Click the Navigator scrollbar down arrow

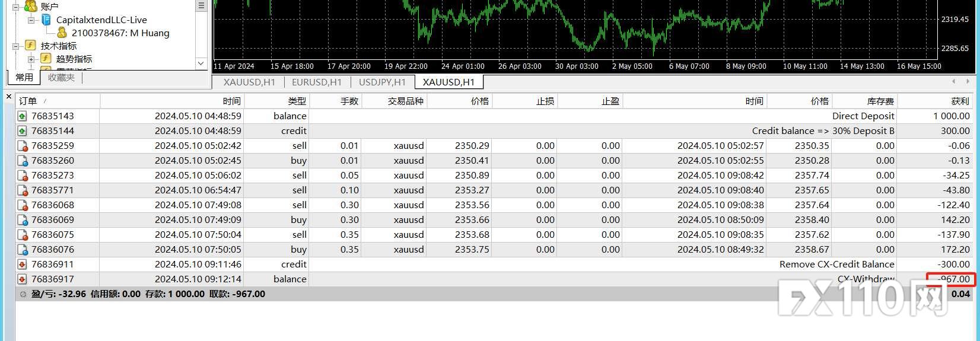coord(201,63)
